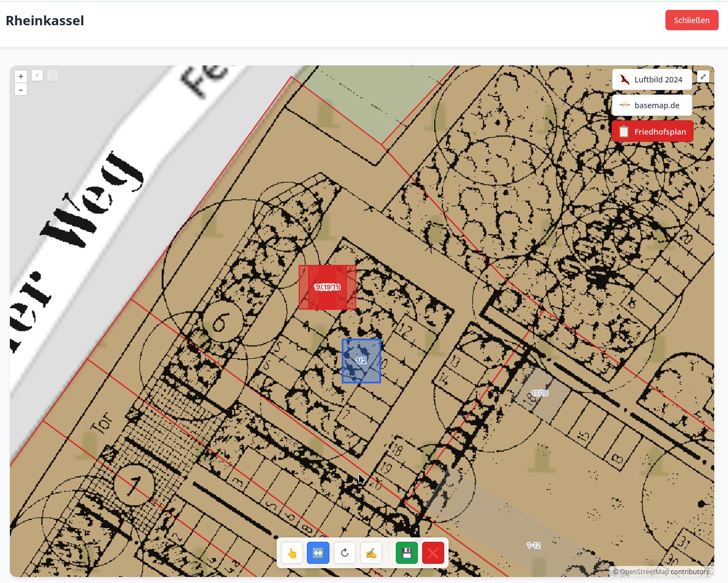Viewport: 728px width, 583px height.
Task: Open the OpenStreetMap attribution link
Action: tap(644, 572)
